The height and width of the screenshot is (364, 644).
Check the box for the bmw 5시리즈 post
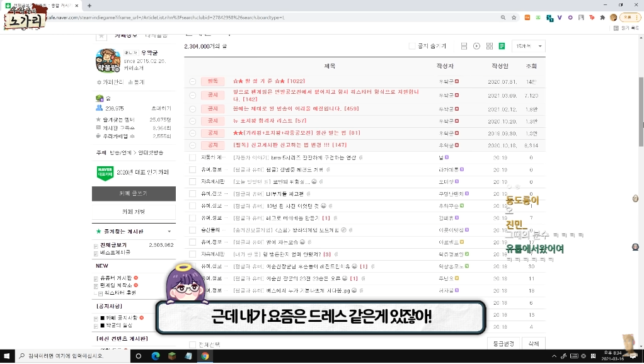pyautogui.click(x=192, y=157)
